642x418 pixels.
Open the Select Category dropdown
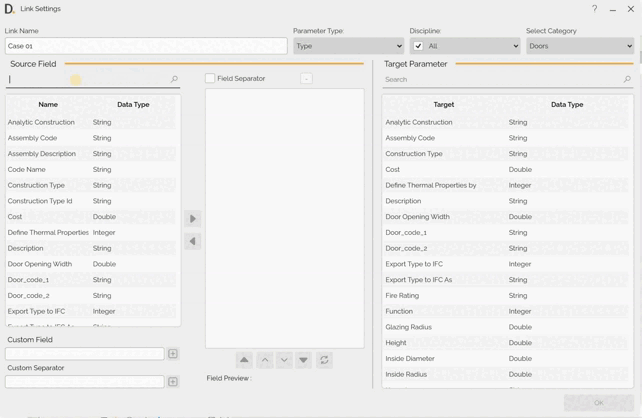[x=580, y=46]
